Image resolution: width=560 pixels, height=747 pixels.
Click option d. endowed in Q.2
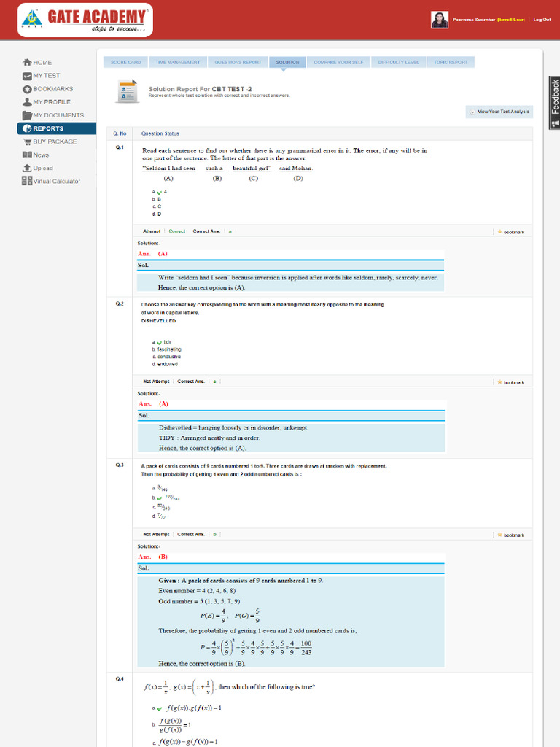tap(165, 364)
